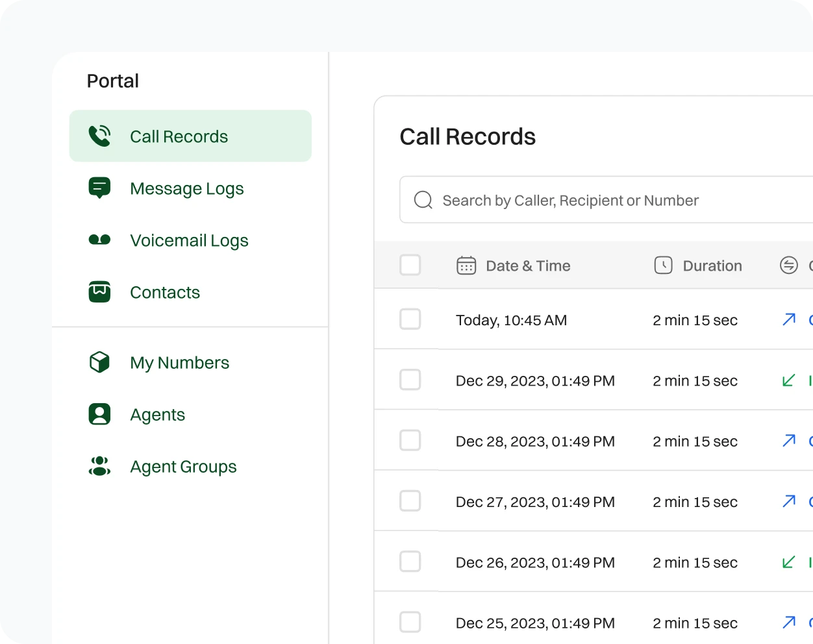Navigate to Agent Groups
The height and width of the screenshot is (644, 813).
click(183, 466)
